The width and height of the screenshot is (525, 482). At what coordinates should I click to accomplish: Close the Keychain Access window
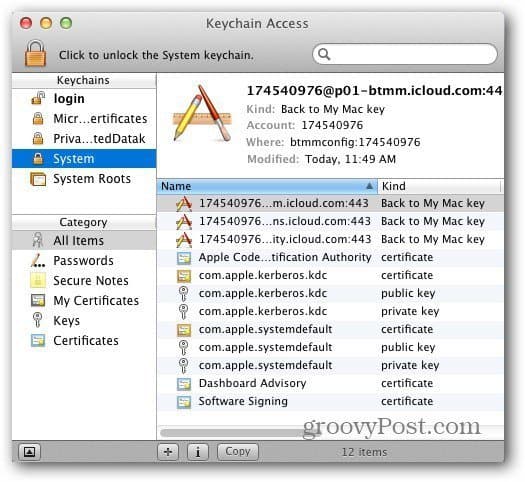[x=26, y=23]
